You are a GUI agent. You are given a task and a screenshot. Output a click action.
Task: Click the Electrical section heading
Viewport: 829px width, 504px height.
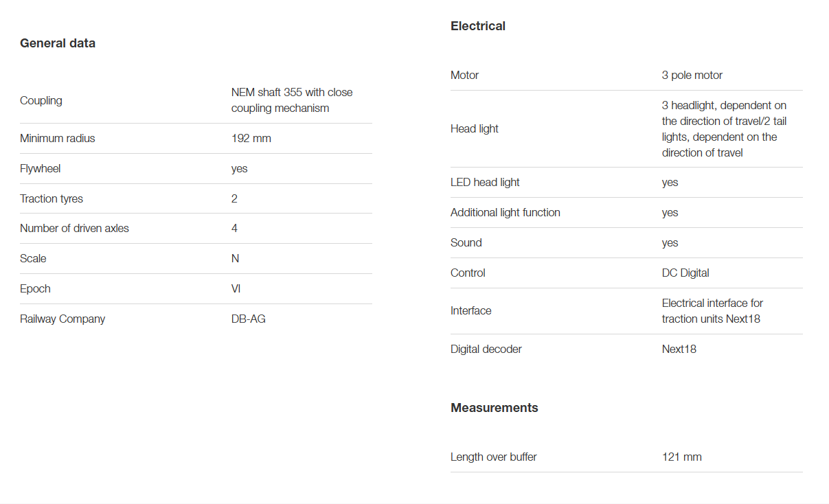(x=478, y=26)
